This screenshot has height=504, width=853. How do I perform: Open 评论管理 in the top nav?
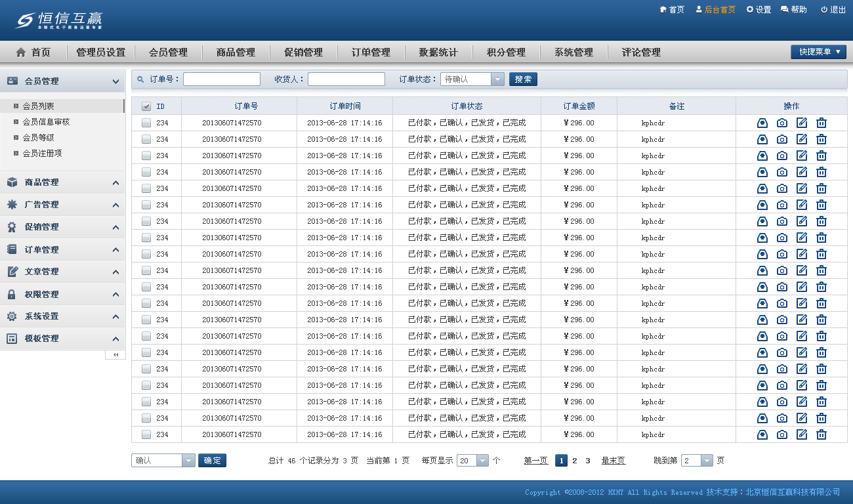pyautogui.click(x=641, y=52)
